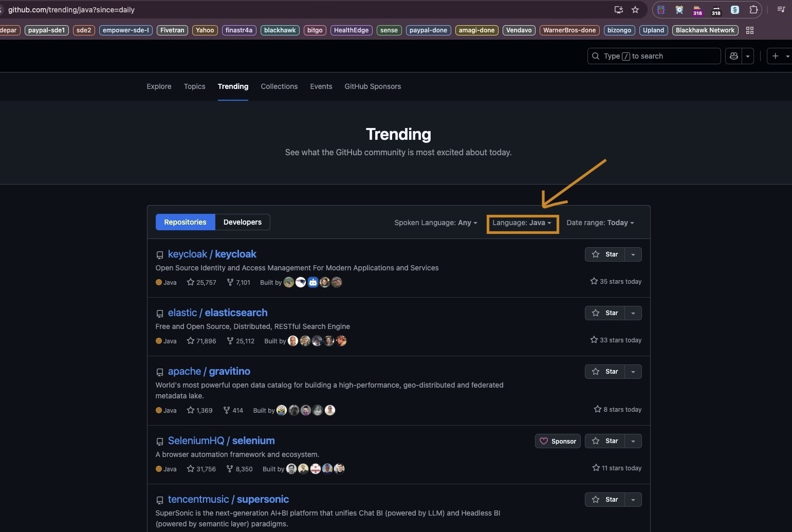
Task: Click the repo icon beside tencentmusic / supersonic
Action: (x=160, y=500)
